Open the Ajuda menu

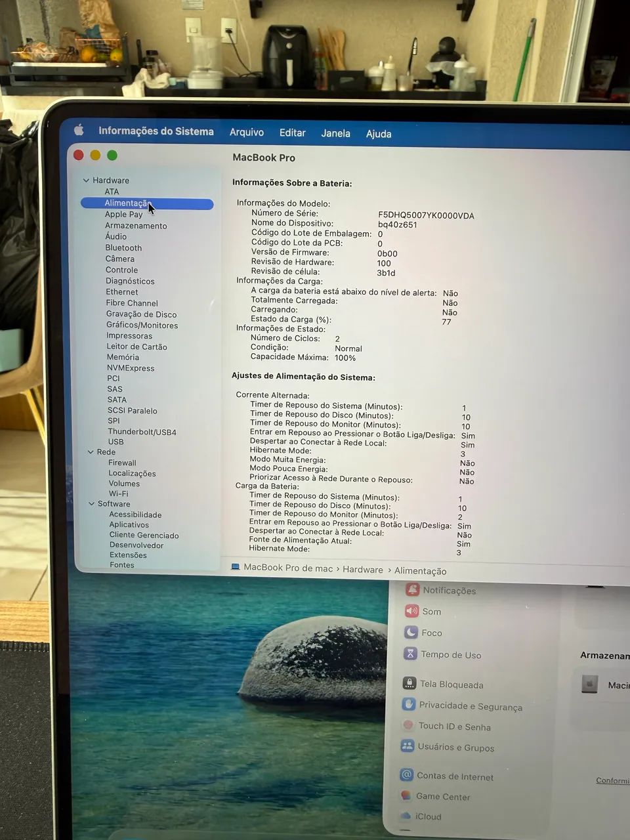pos(379,134)
